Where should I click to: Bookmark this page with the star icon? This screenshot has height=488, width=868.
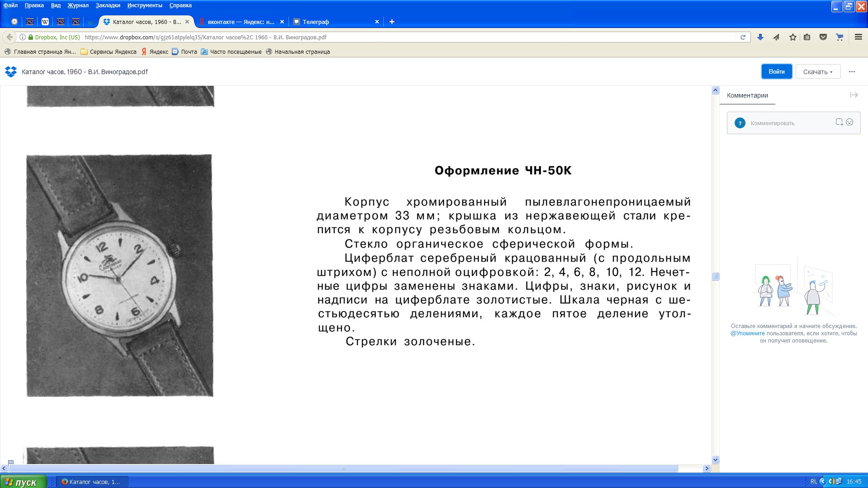click(x=793, y=37)
